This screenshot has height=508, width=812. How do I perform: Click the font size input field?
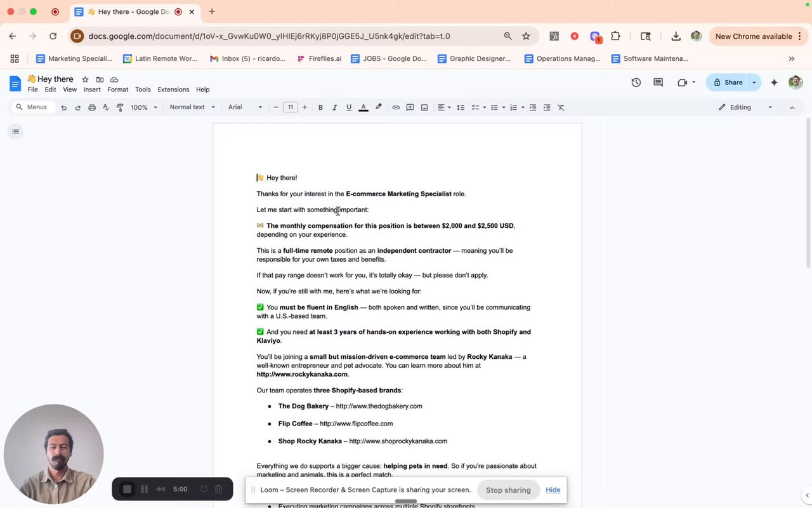tap(291, 107)
